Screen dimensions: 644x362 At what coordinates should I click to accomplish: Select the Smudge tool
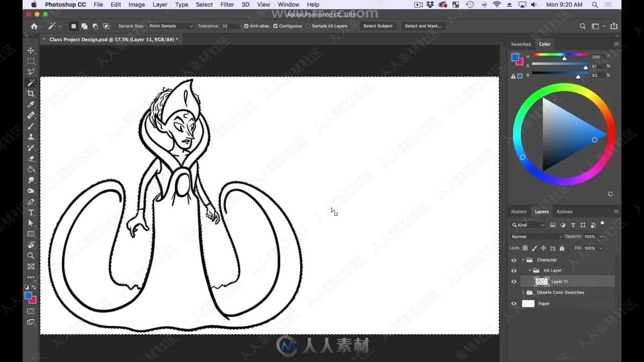(31, 180)
